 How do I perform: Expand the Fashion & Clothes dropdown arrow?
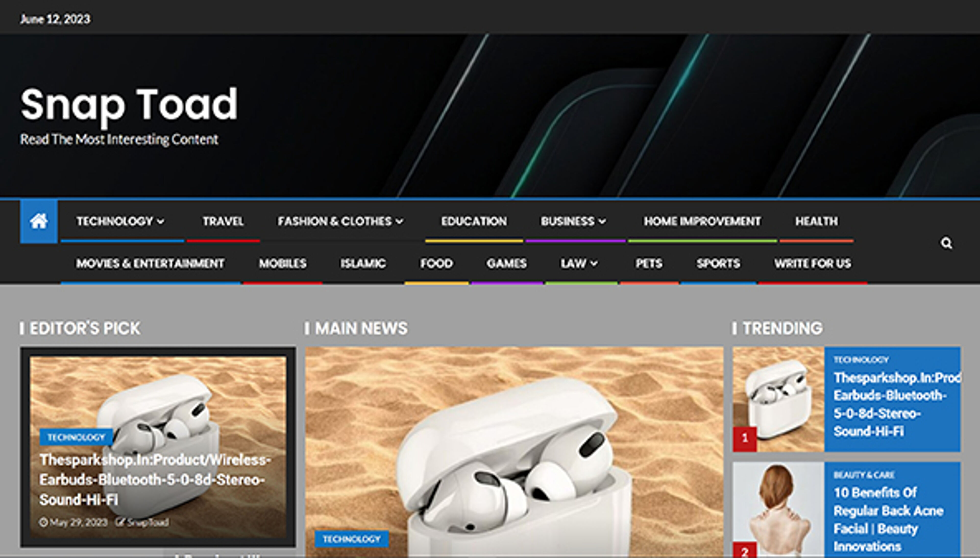tap(400, 222)
